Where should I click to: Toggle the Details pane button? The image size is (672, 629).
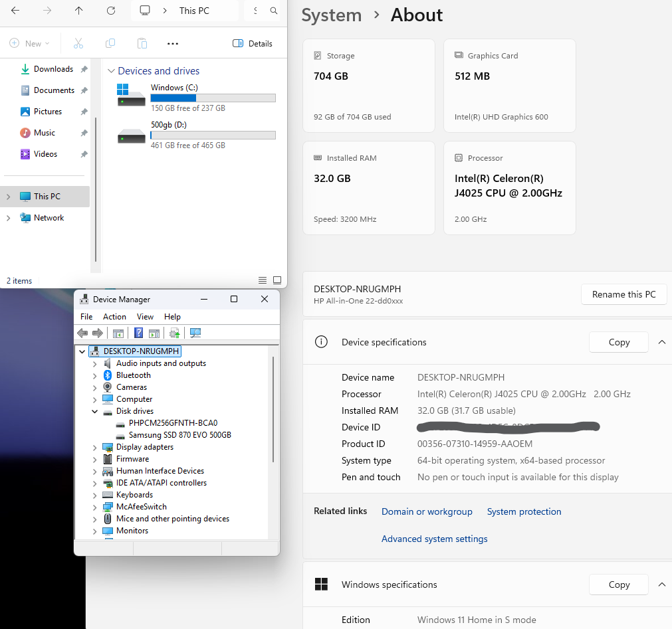(x=253, y=43)
